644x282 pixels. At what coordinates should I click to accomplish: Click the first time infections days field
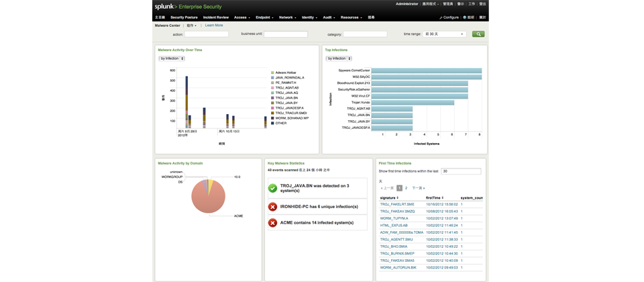pyautogui.click(x=461, y=171)
